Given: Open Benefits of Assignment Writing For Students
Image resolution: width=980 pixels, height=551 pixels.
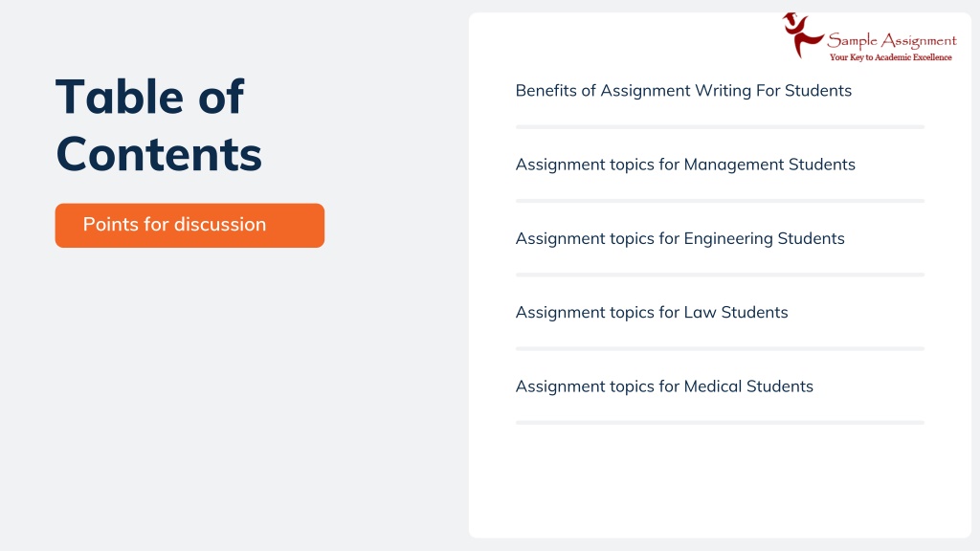Looking at the screenshot, I should pyautogui.click(x=683, y=91).
